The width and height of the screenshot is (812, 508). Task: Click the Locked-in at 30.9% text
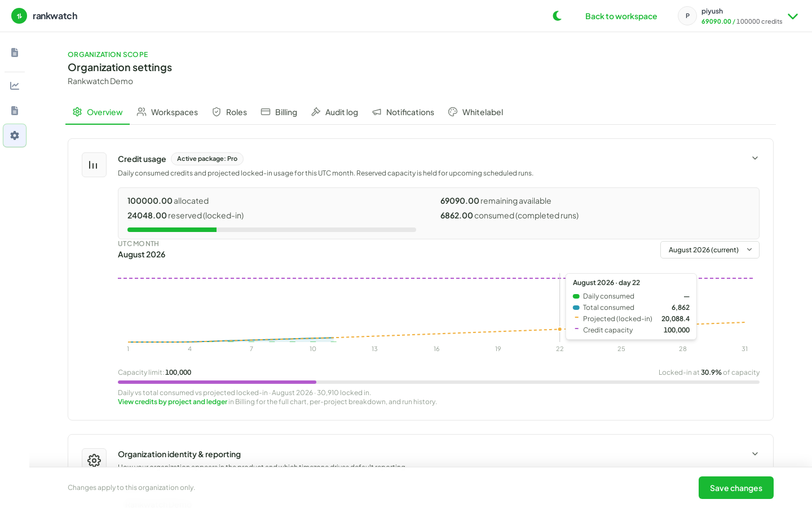[x=709, y=373]
